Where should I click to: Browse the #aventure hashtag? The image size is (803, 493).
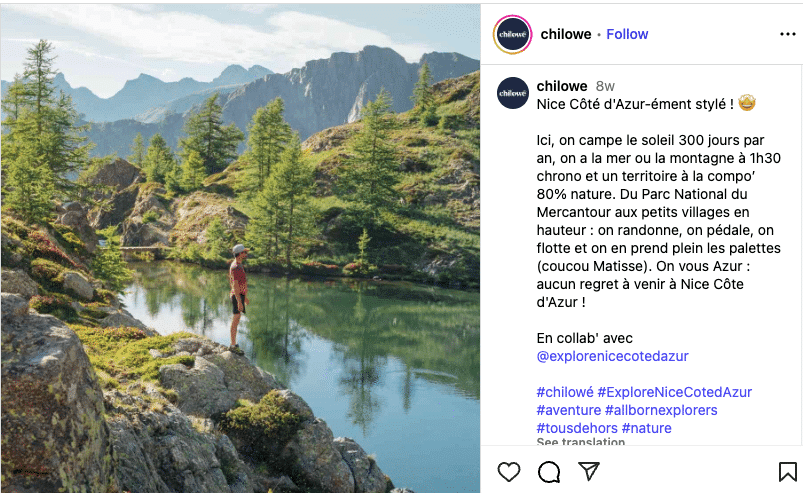[x=570, y=410]
